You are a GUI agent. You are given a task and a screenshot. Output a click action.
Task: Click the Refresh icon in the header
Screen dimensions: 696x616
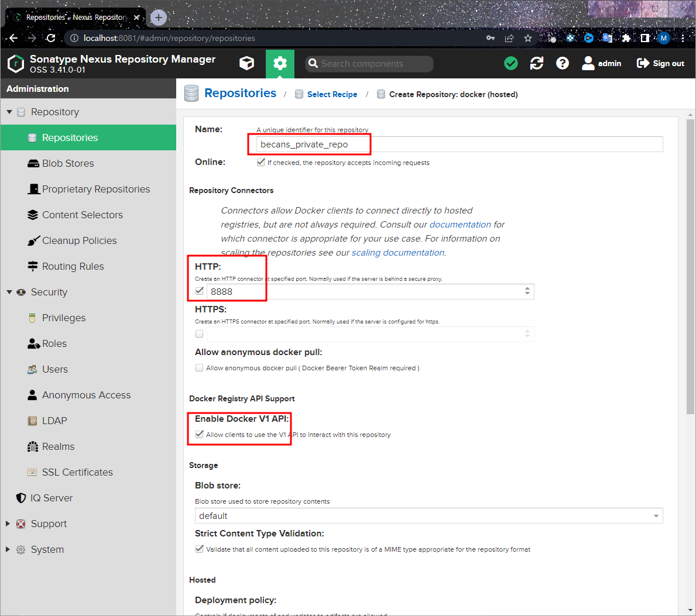click(x=537, y=63)
